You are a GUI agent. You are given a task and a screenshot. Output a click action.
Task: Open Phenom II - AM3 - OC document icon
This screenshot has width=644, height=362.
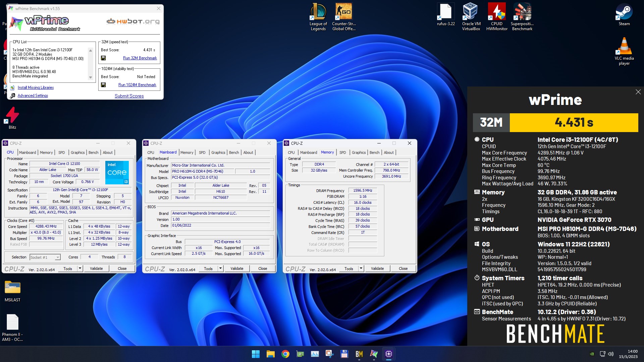(x=12, y=328)
